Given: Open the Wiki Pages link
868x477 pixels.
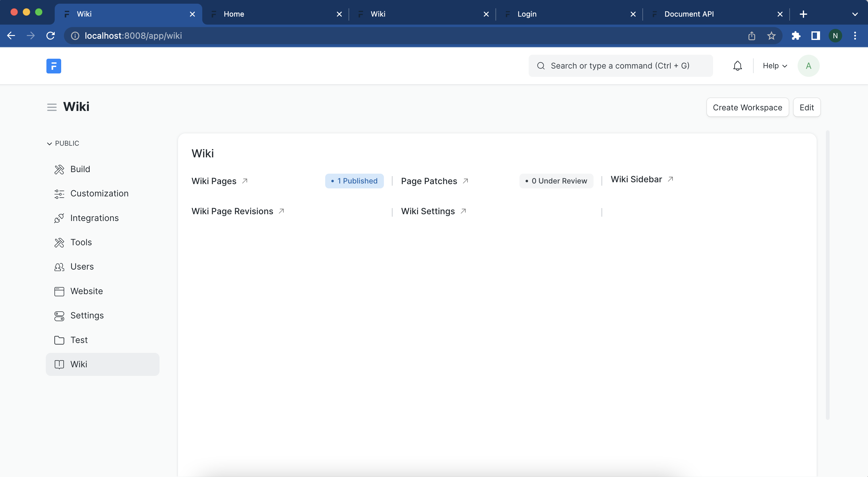Looking at the screenshot, I should [214, 181].
